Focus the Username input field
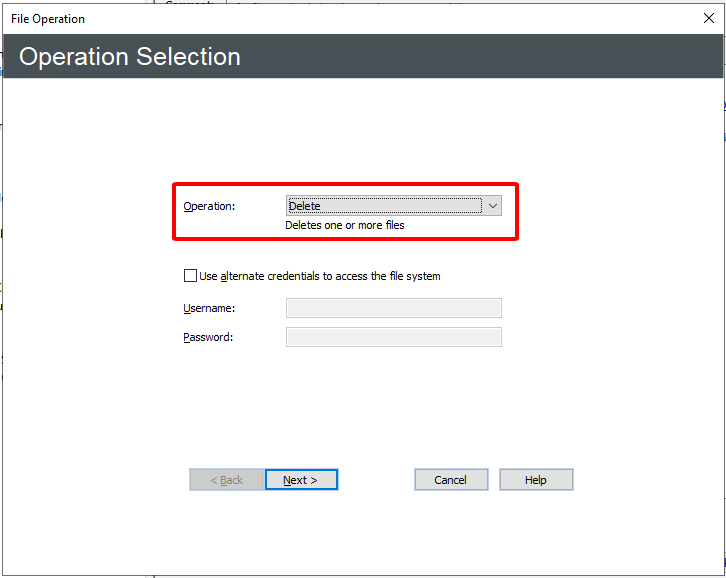This screenshot has height=578, width=726. click(x=394, y=308)
